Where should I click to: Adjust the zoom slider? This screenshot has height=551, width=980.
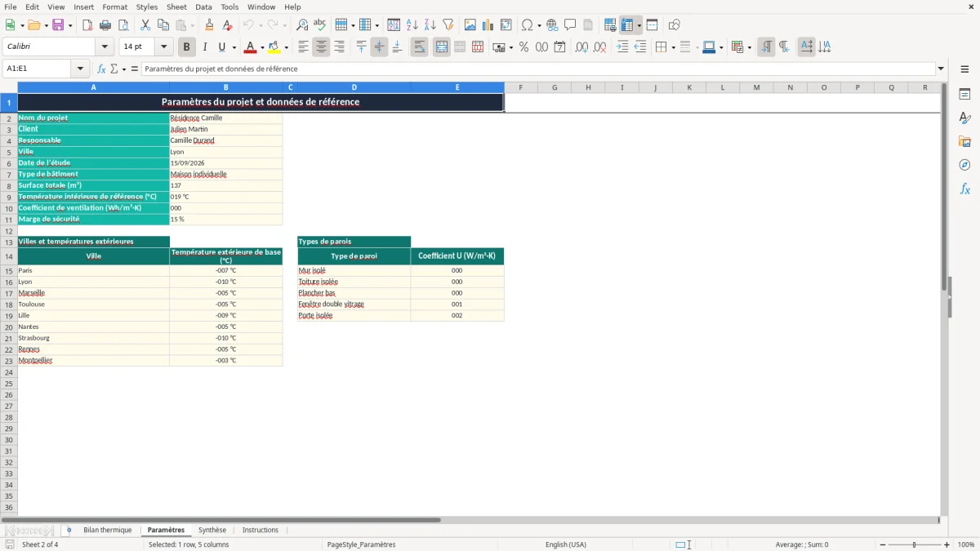pos(915,544)
